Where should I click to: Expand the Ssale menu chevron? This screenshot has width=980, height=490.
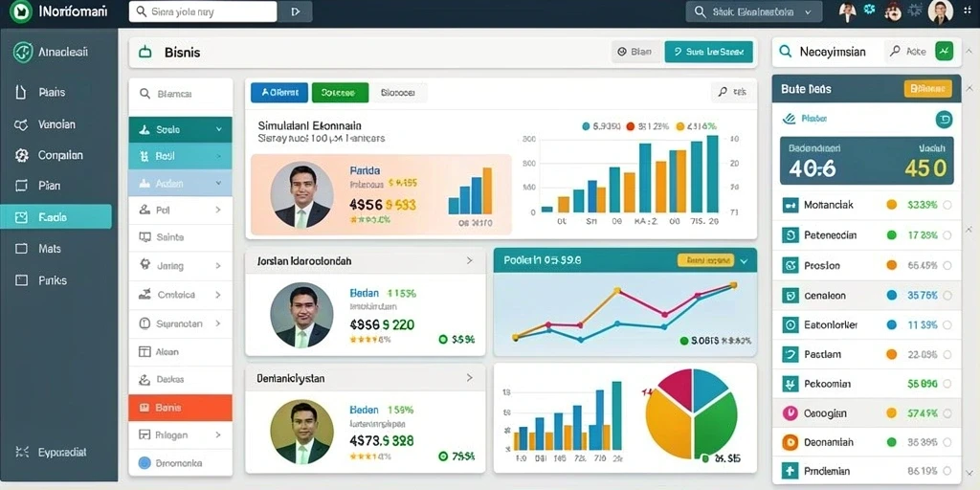(219, 129)
